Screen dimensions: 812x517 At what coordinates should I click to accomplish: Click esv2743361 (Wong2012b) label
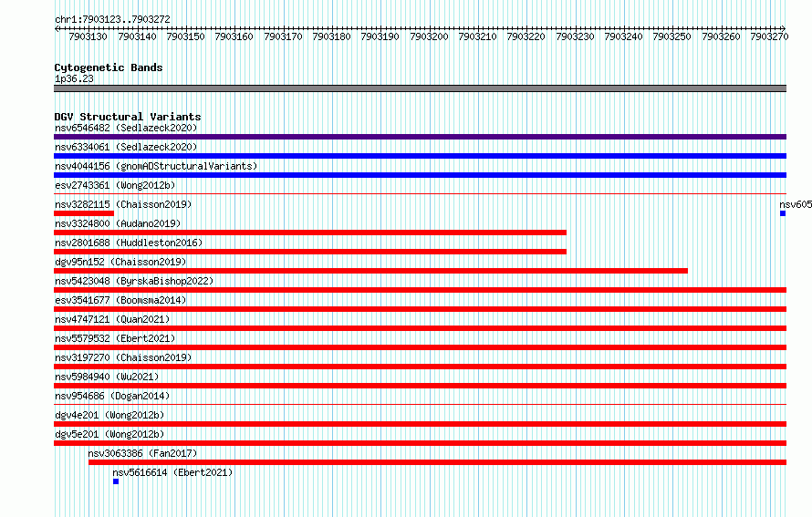[115, 185]
